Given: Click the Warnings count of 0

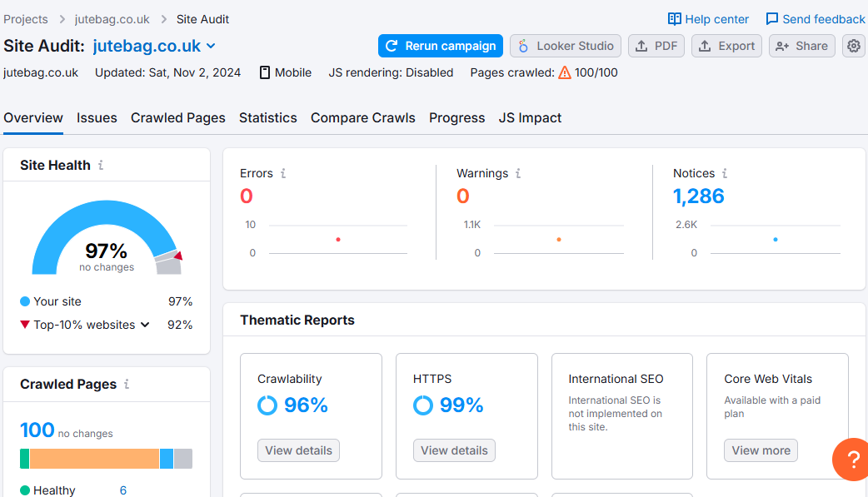Looking at the screenshot, I should [463, 196].
